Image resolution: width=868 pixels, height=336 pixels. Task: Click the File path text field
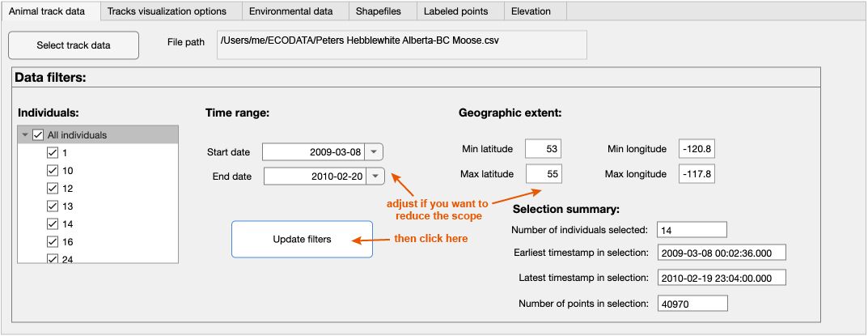[x=401, y=43]
